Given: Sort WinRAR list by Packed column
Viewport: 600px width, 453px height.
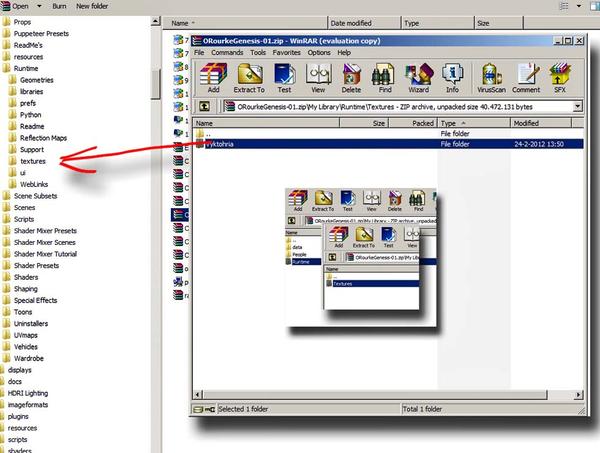Looking at the screenshot, I should click(x=413, y=123).
